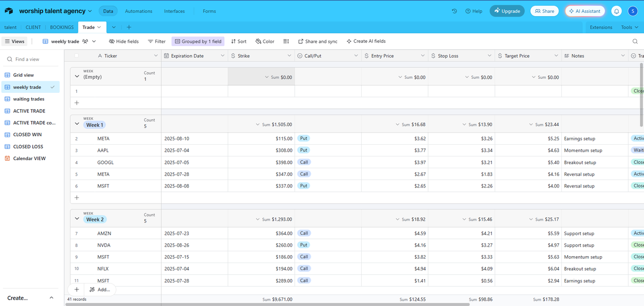Add record in Week 1 group

(x=76, y=198)
